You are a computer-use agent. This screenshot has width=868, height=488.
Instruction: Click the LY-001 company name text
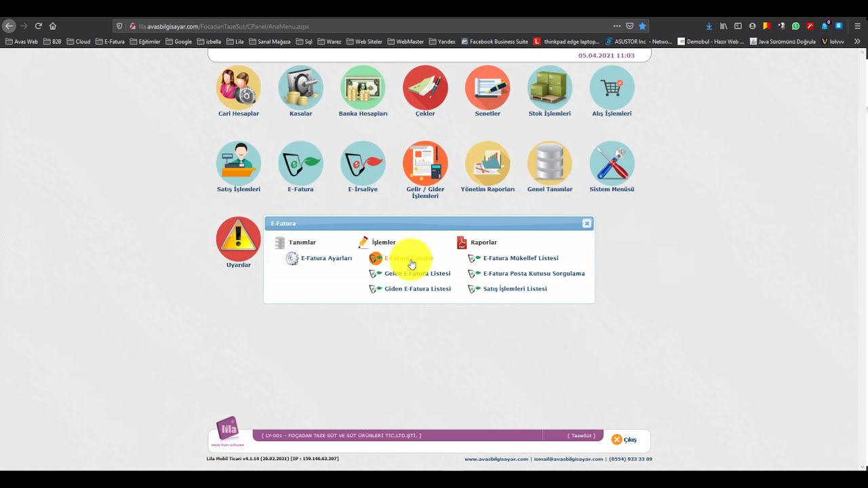click(341, 436)
